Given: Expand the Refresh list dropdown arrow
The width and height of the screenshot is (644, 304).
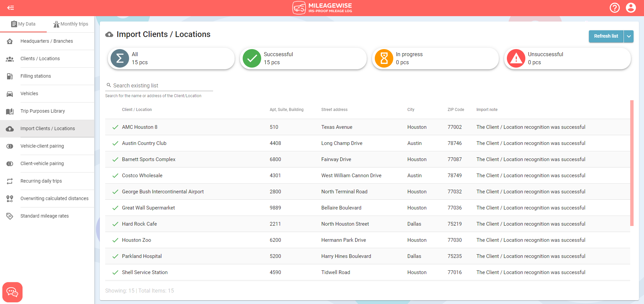Looking at the screenshot, I should (x=629, y=36).
